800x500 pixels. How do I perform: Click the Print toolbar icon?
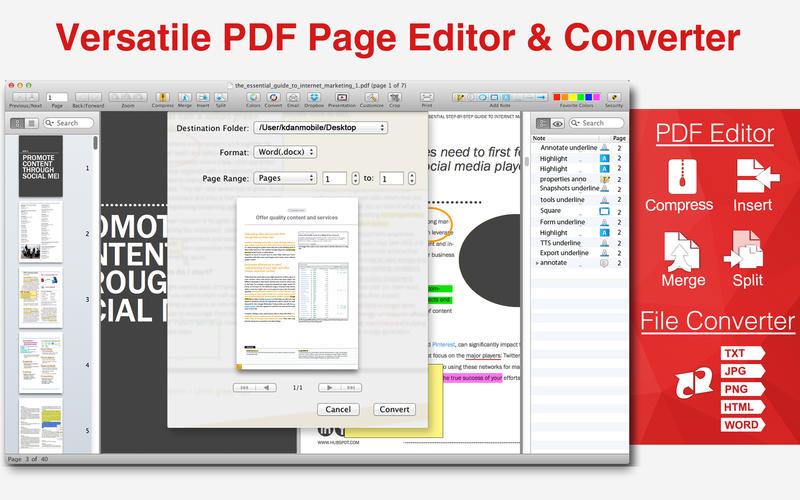coord(427,97)
